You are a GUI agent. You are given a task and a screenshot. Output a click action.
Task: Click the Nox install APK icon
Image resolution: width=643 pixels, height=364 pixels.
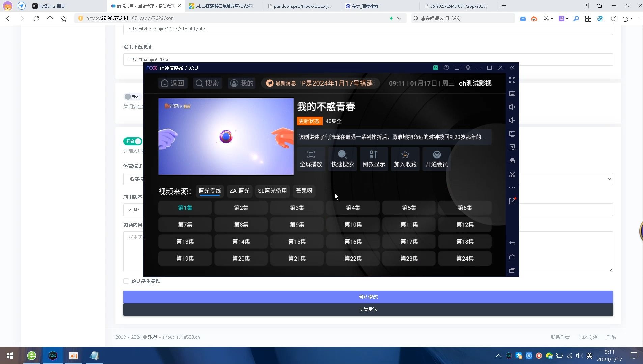[512, 147]
